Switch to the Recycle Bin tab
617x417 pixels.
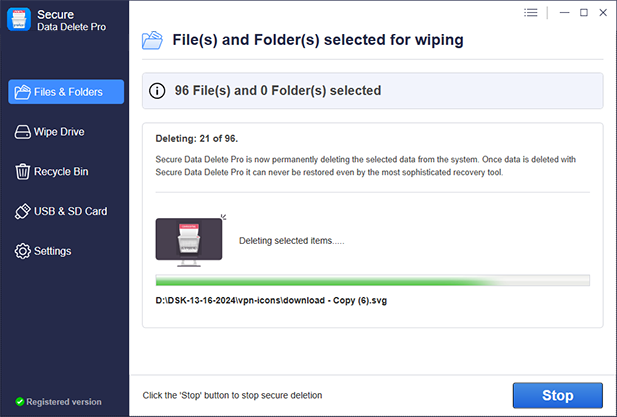tap(61, 172)
